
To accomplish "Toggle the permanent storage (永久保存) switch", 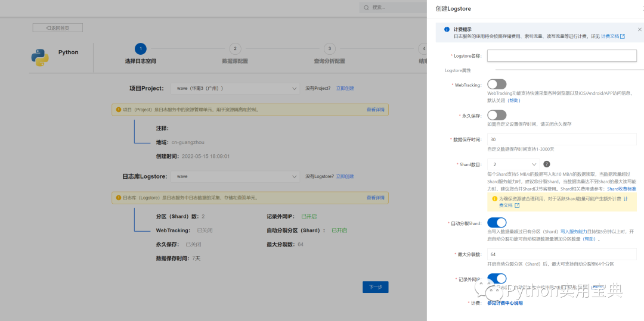I will pyautogui.click(x=497, y=115).
